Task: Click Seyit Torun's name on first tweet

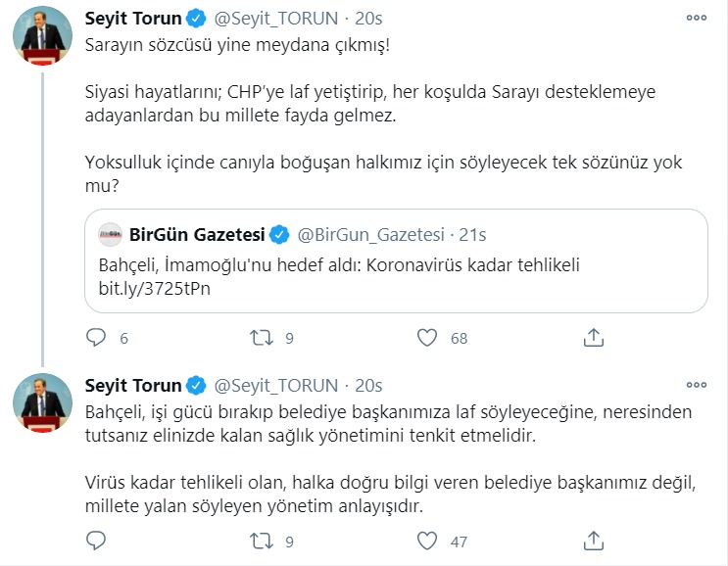Action: (x=133, y=18)
